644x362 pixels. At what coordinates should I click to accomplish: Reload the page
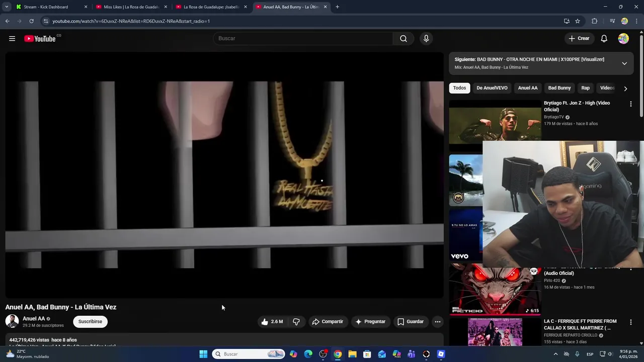click(x=31, y=21)
